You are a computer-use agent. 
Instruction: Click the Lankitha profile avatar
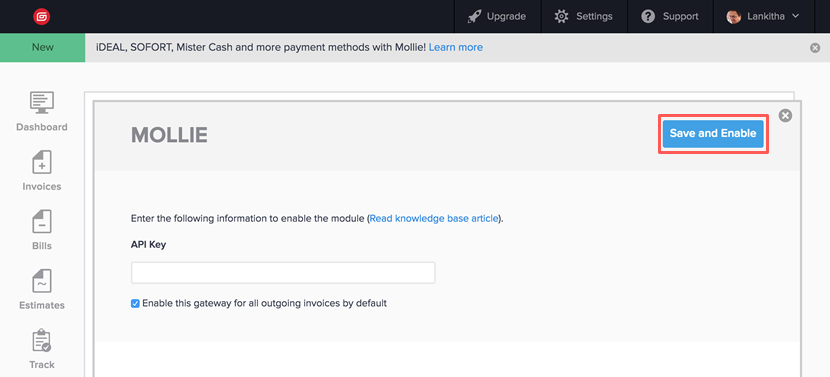734,16
